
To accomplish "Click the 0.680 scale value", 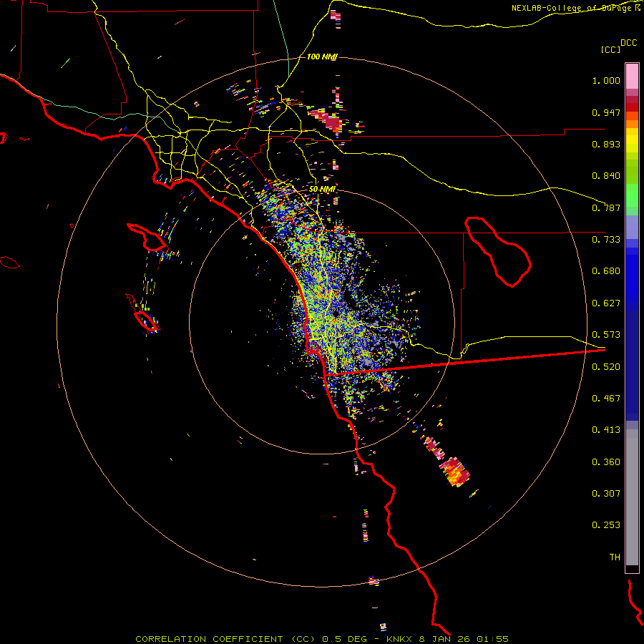I will [606, 271].
